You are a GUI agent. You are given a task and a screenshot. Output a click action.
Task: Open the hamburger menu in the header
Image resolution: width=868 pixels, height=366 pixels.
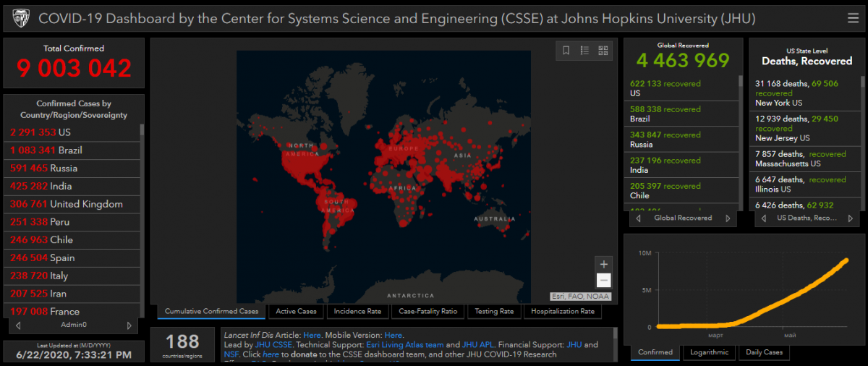click(x=853, y=18)
